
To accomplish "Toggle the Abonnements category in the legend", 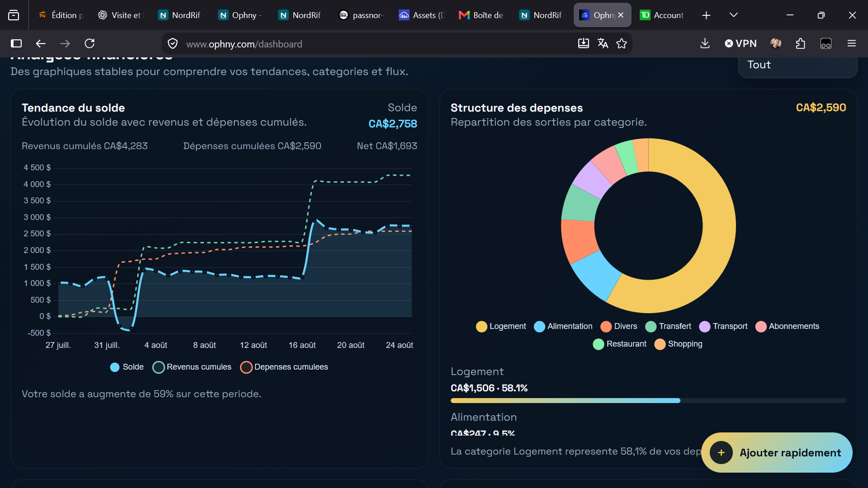I will 787,326.
